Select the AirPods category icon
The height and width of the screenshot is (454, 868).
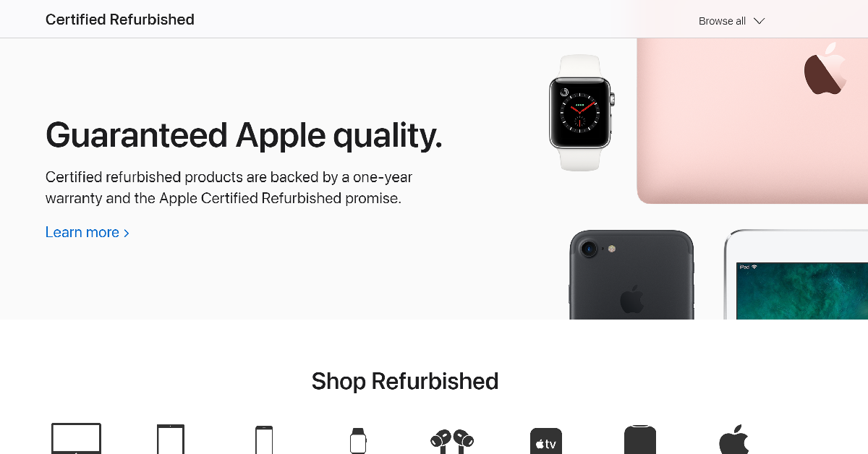(452, 440)
